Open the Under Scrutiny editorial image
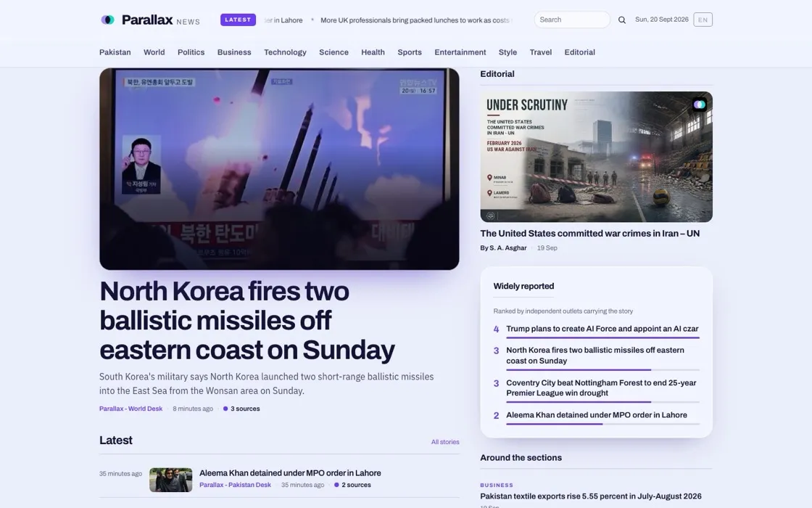The image size is (812, 508). [x=596, y=157]
